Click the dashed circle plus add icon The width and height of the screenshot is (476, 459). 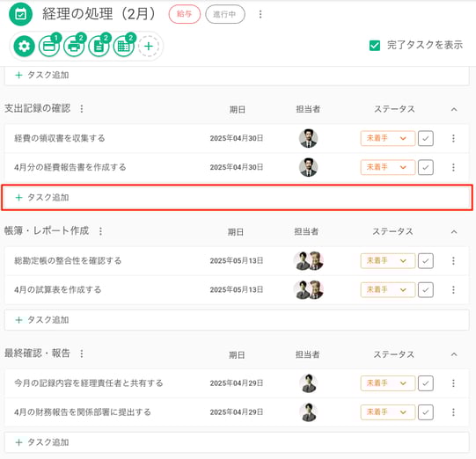149,46
